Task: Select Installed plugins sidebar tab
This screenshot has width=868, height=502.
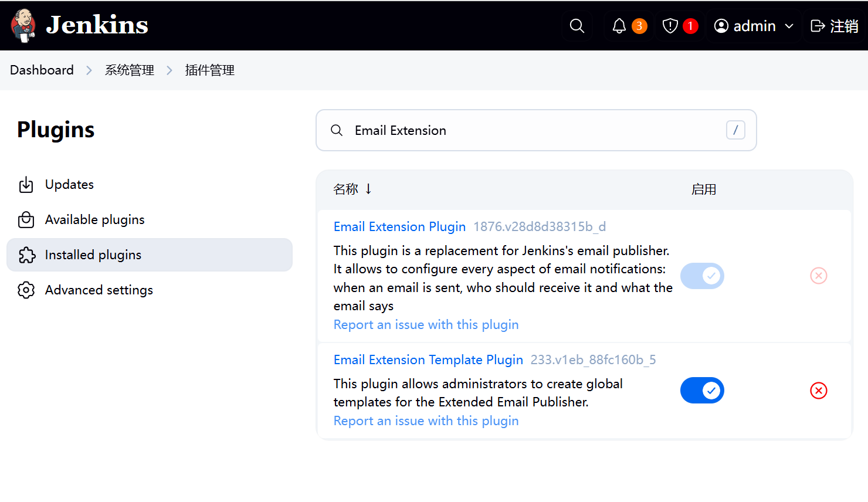Action: [150, 255]
